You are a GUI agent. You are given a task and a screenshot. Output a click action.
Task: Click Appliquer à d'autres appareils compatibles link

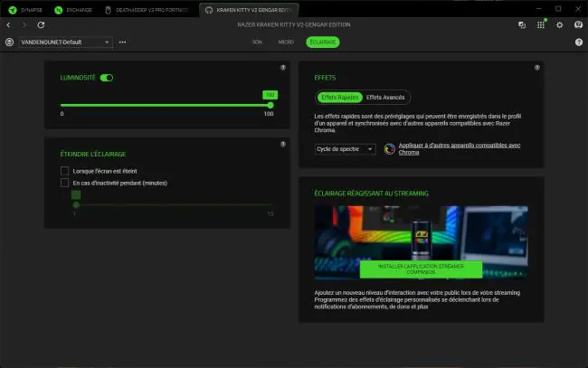point(459,149)
